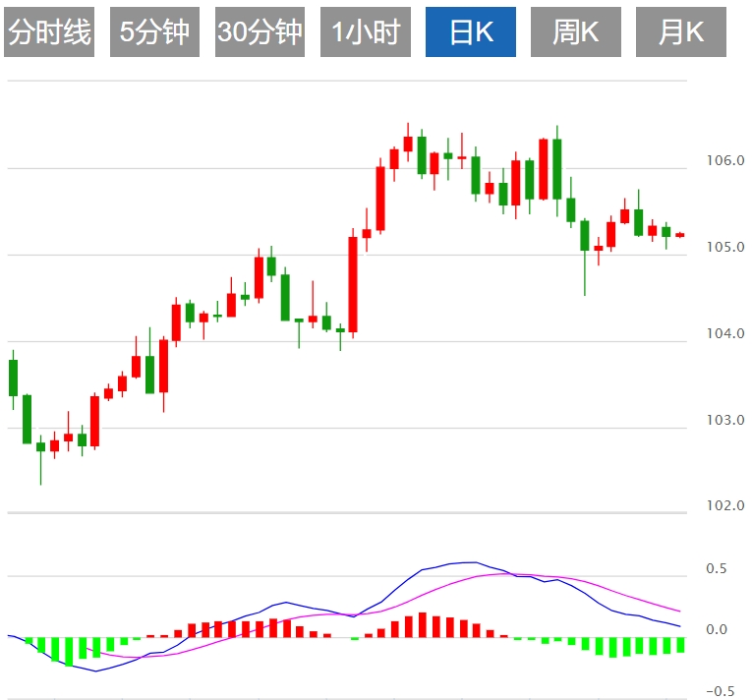Open the 月K monthly chart

[x=681, y=32]
